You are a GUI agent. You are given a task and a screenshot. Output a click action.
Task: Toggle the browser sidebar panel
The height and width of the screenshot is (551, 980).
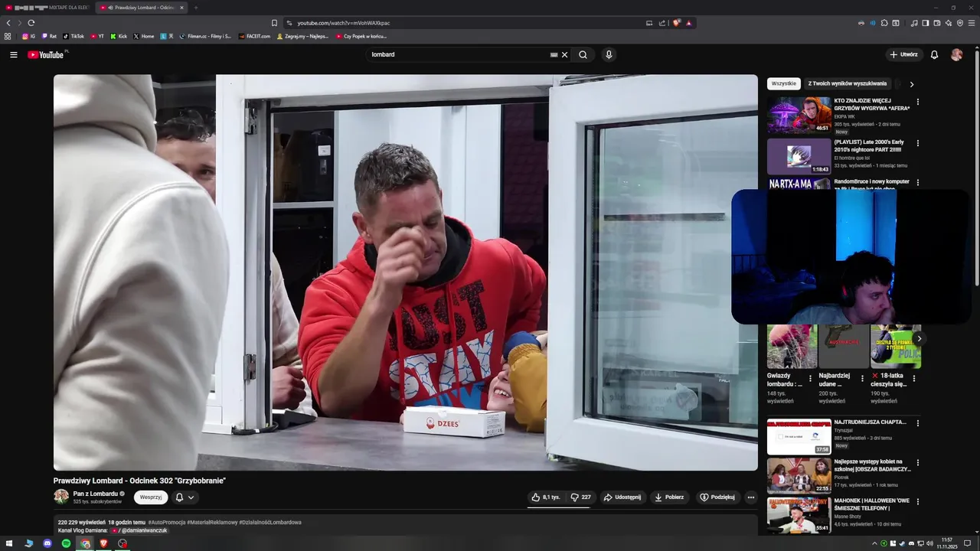(926, 23)
